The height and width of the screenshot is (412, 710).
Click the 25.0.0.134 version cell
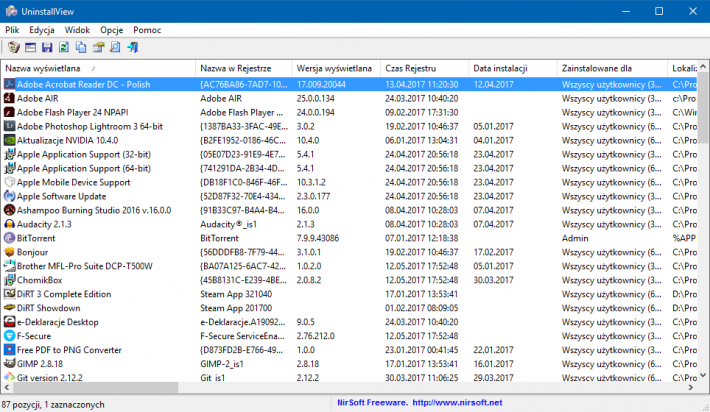316,98
